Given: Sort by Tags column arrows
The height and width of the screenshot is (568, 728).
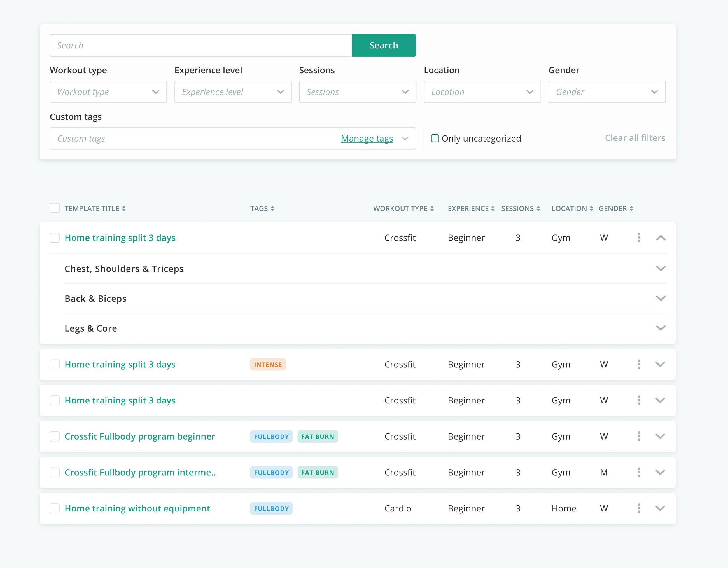Looking at the screenshot, I should click(272, 208).
